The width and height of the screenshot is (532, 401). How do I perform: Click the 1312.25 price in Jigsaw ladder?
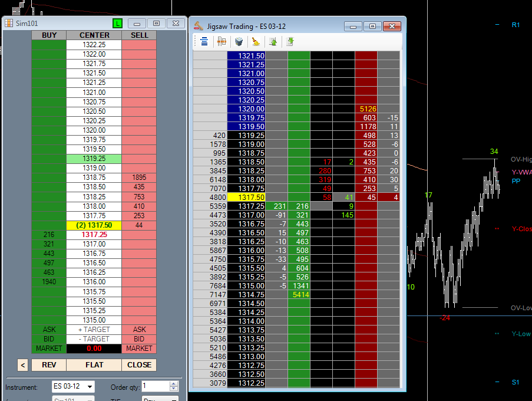pyautogui.click(x=246, y=383)
